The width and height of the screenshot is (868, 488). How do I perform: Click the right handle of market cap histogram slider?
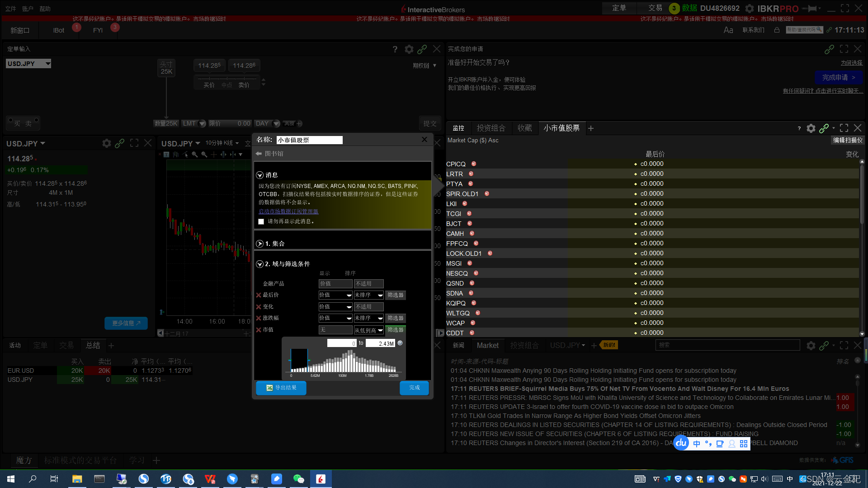pyautogui.click(x=308, y=360)
